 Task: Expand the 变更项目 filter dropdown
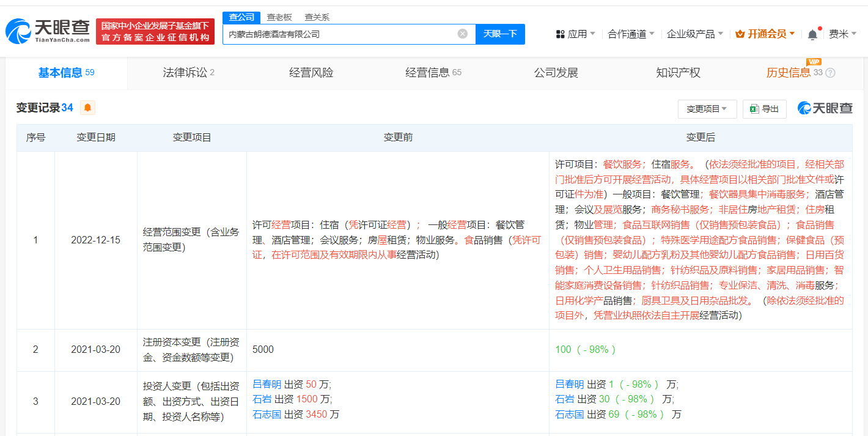tap(707, 109)
